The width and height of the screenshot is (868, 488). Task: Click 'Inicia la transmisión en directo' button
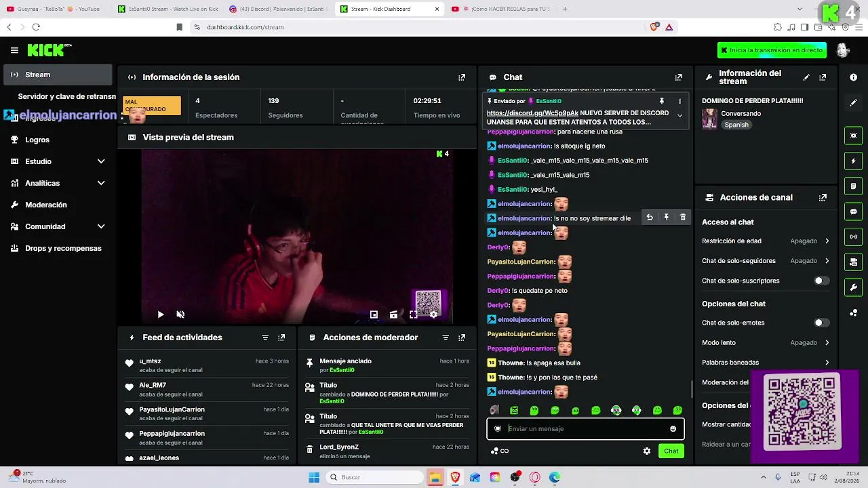(x=772, y=50)
